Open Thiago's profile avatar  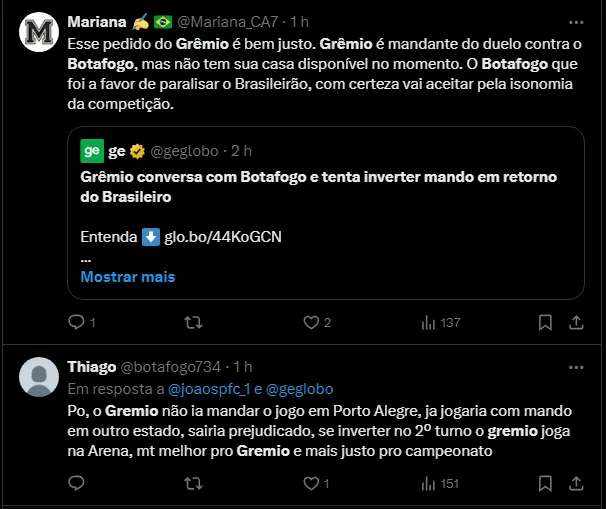point(39,377)
